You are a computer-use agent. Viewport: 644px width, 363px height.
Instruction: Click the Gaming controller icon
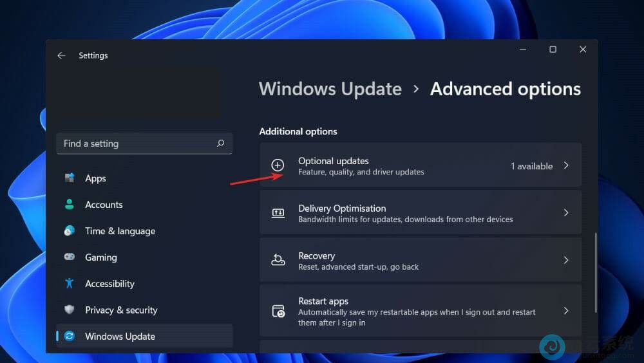pyautogui.click(x=70, y=257)
